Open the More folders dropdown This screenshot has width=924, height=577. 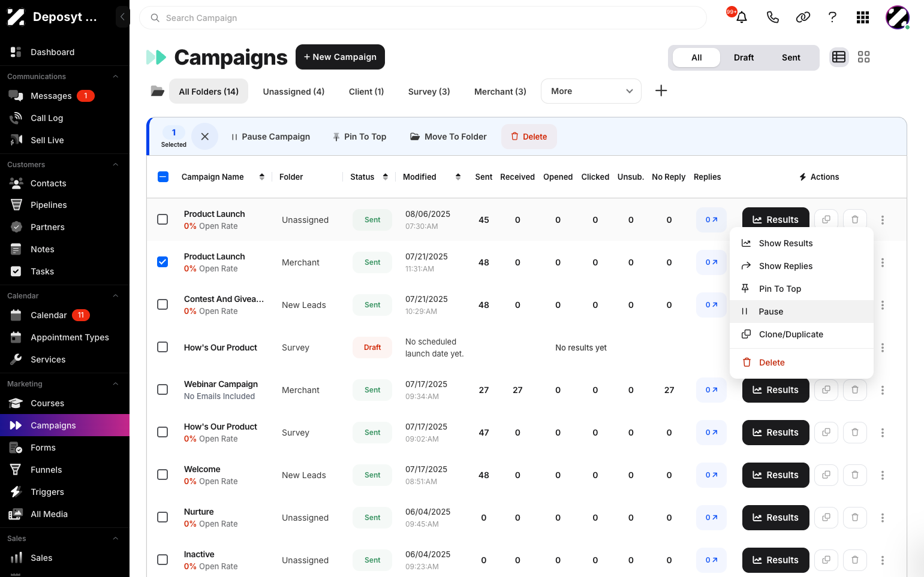tap(591, 91)
